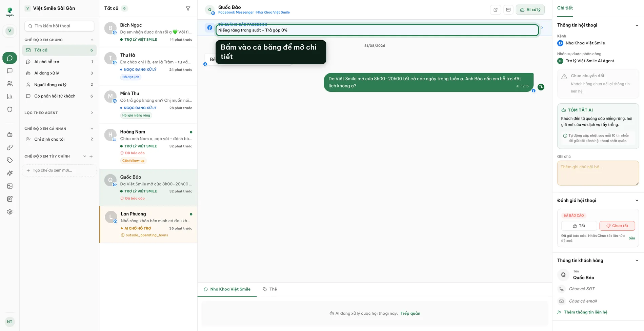Collapse the Thông tin hội thoại panel
This screenshot has height=331, width=644.
(x=637, y=25)
